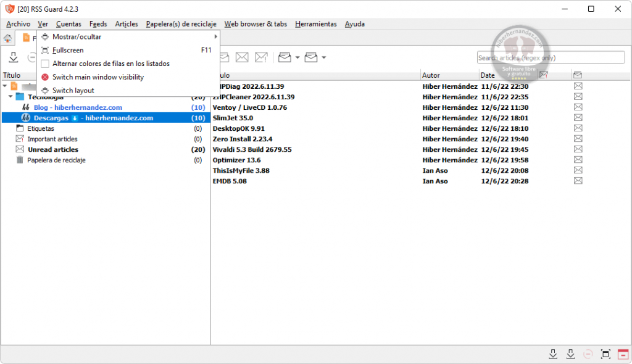The height and width of the screenshot is (364, 632).
Task: Click the leftmost download icon in the status bar
Action: pos(553,354)
